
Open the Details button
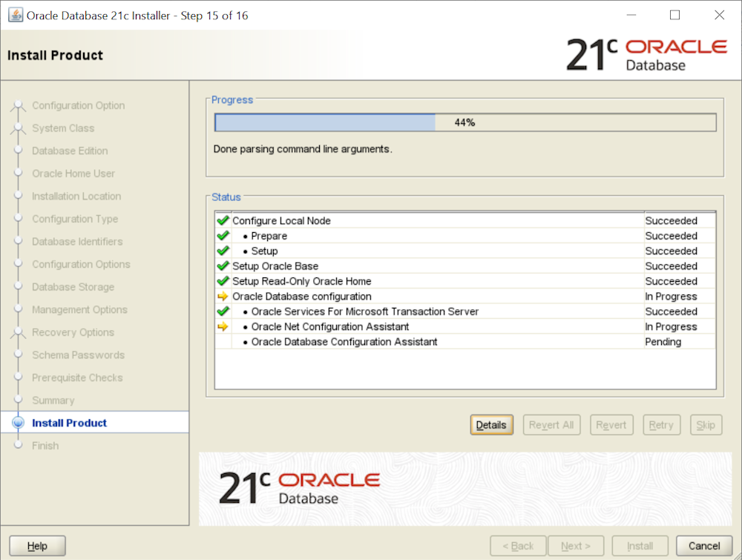point(491,425)
